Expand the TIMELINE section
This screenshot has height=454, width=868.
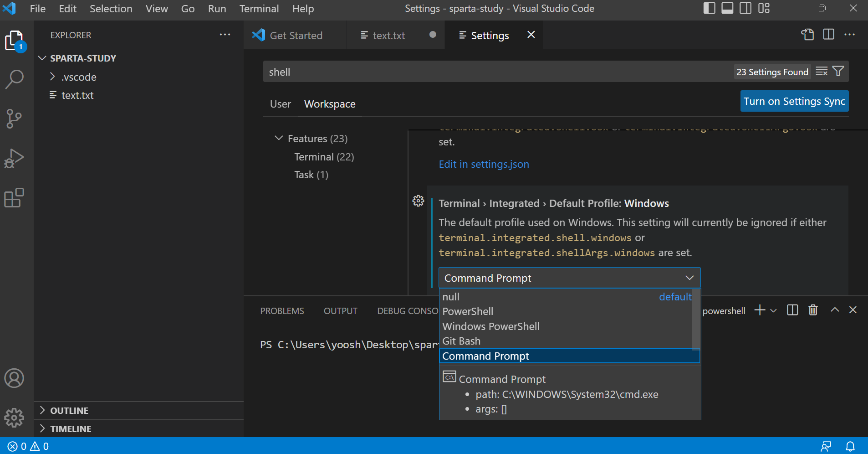click(x=66, y=429)
